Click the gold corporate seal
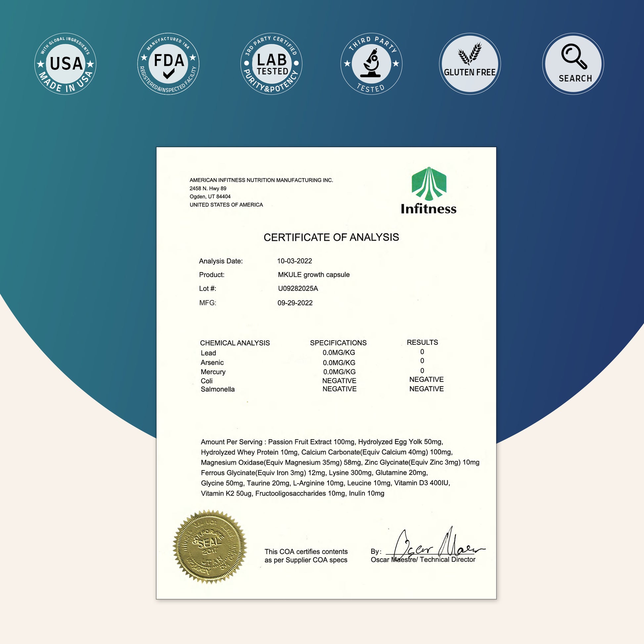 pos(210,547)
